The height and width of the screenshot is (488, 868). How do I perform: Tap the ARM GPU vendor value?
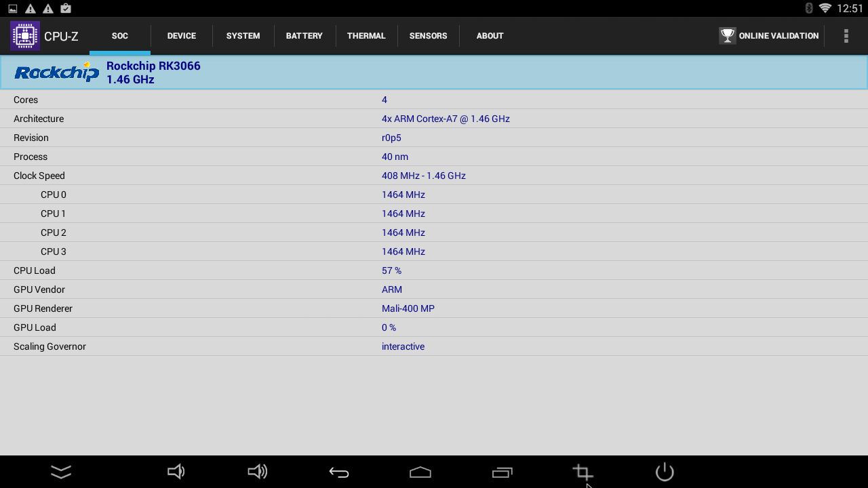392,289
